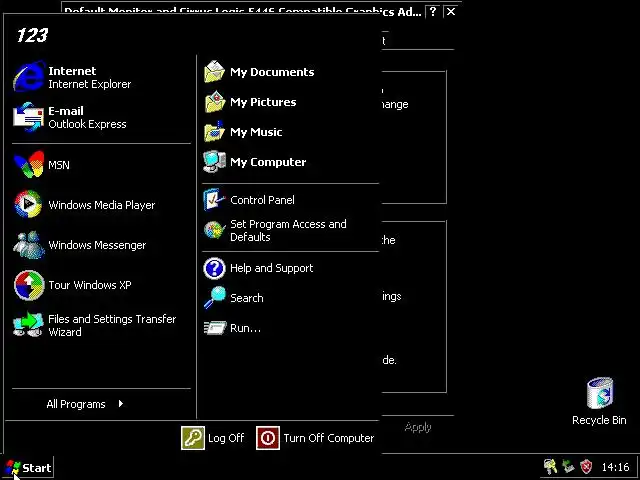Open the Control Panel icon
Viewport: 640px width, 480px height.
point(215,200)
